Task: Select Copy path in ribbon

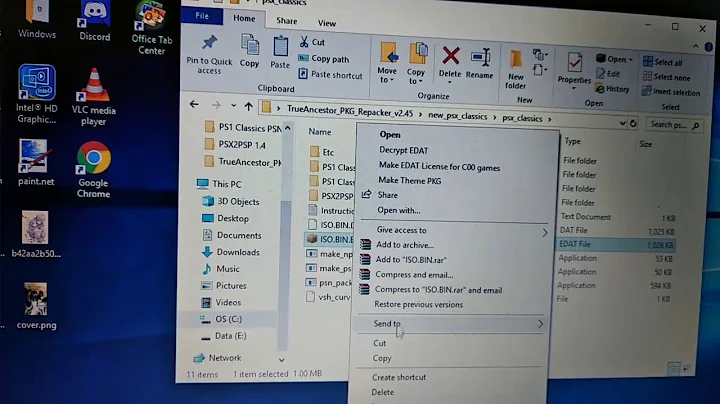Action: pos(324,59)
